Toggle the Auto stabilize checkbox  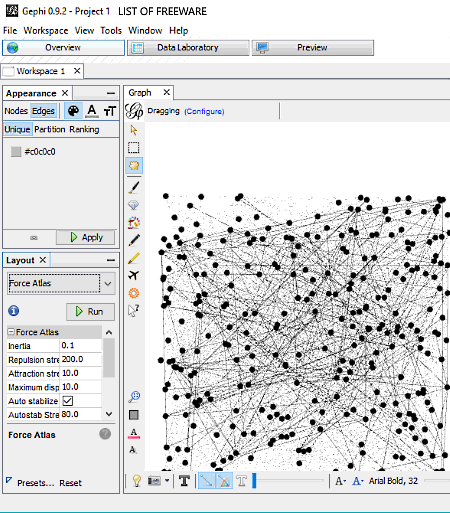tap(68, 401)
